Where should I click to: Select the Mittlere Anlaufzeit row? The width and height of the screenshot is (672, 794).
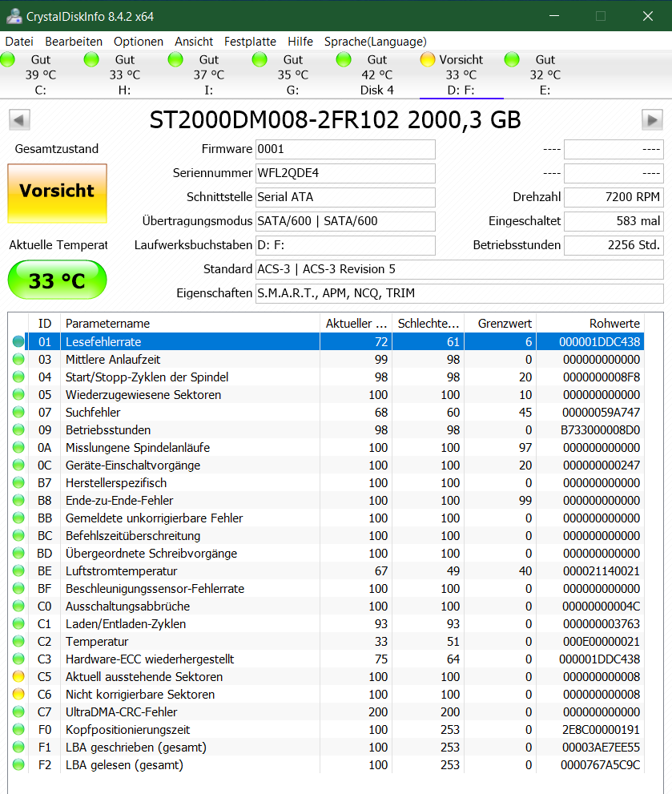coord(326,360)
